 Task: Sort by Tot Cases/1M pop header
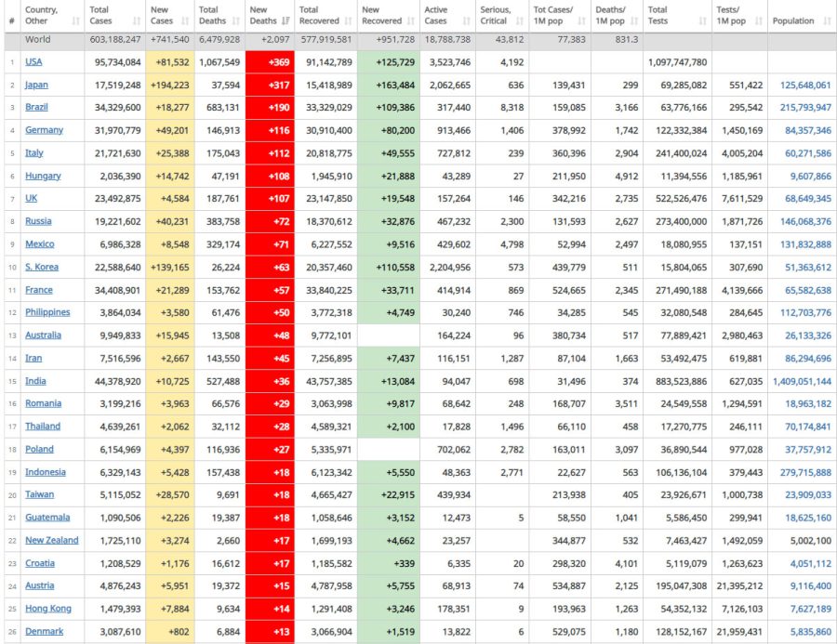point(560,16)
